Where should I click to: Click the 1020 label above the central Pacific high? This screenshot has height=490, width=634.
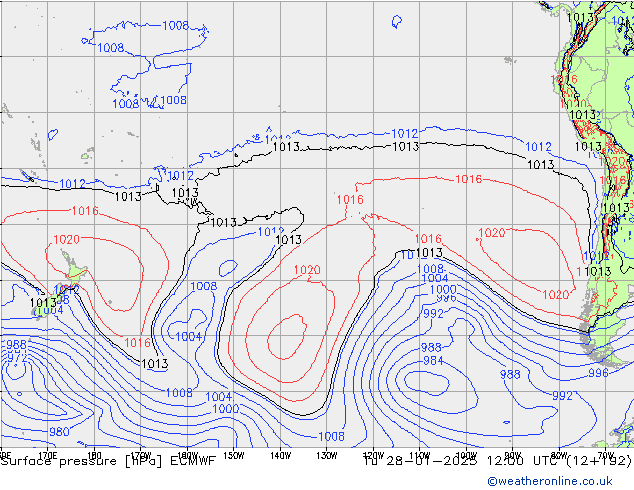click(307, 270)
